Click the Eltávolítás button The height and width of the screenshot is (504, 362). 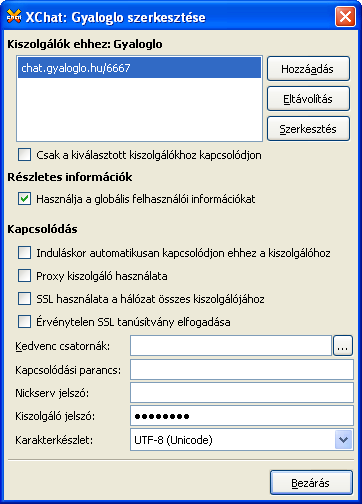[x=308, y=99]
